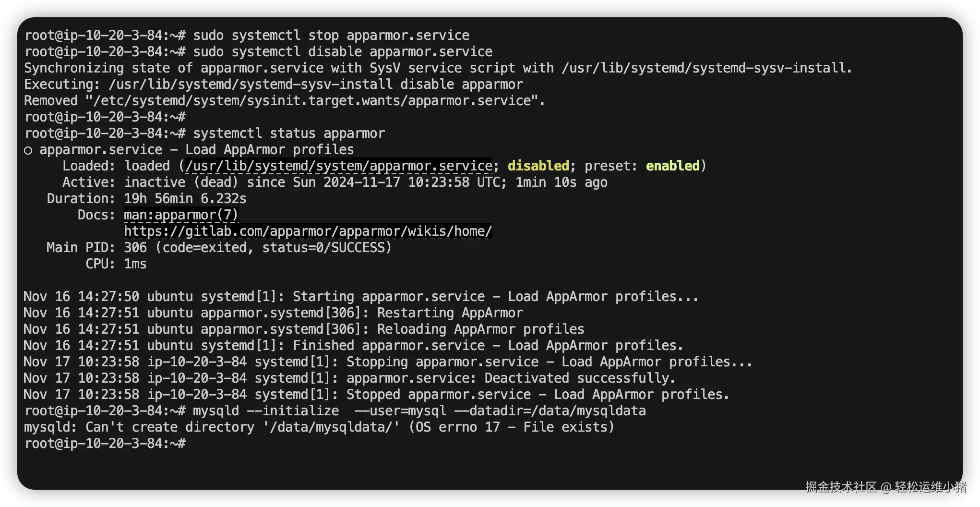Click the "Duration: 19h 56min 6.232s" line
The width and height of the screenshot is (980, 507).
click(146, 199)
